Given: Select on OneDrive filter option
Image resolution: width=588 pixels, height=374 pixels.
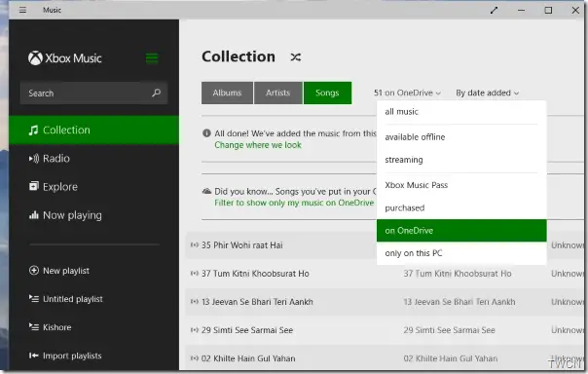Looking at the screenshot, I should click(461, 231).
